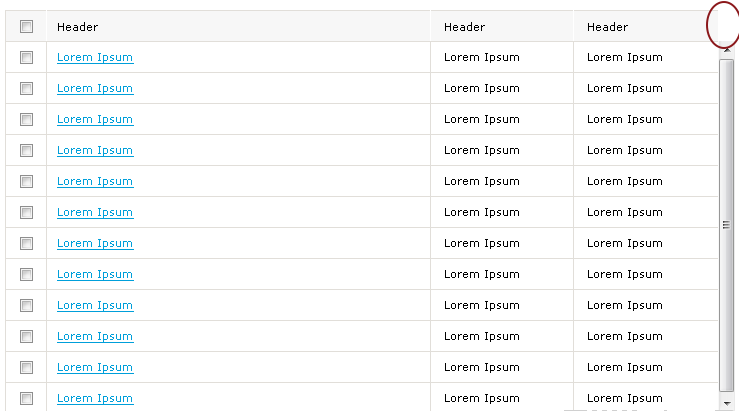Click the scrollbar's up arrow
Image resolution: width=739 pixels, height=411 pixels.
726,50
